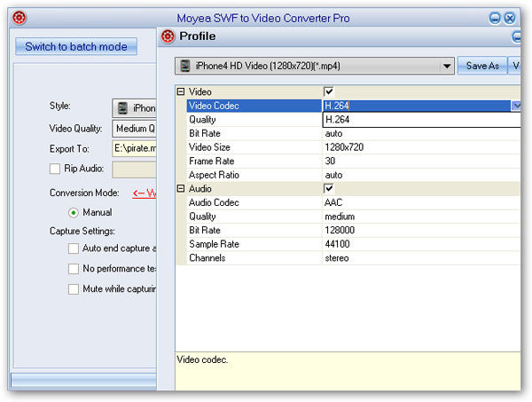532x402 pixels.
Task: Click the Export To path field
Action: 135,149
